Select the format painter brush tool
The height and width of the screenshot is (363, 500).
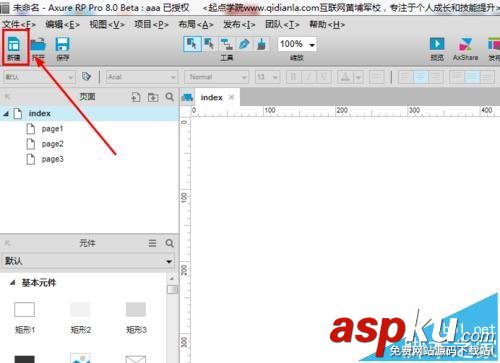pos(262,44)
